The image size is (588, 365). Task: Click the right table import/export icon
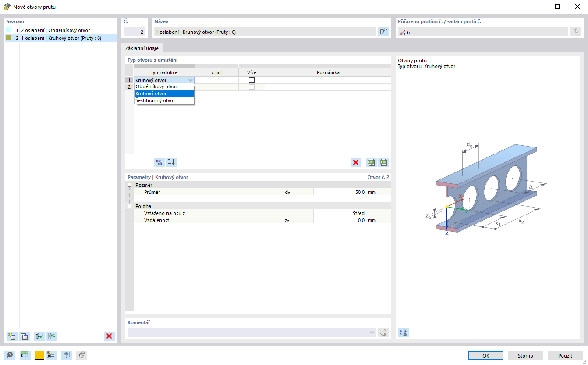(384, 162)
